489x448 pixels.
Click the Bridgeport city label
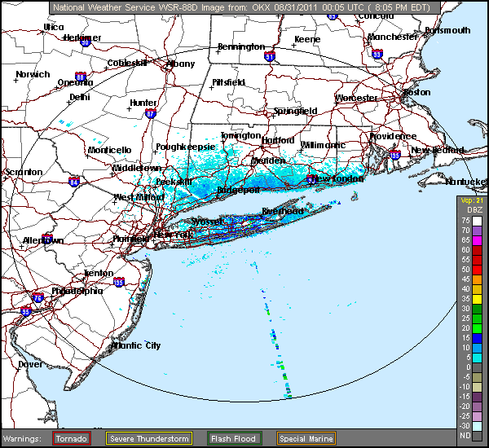[x=238, y=190]
